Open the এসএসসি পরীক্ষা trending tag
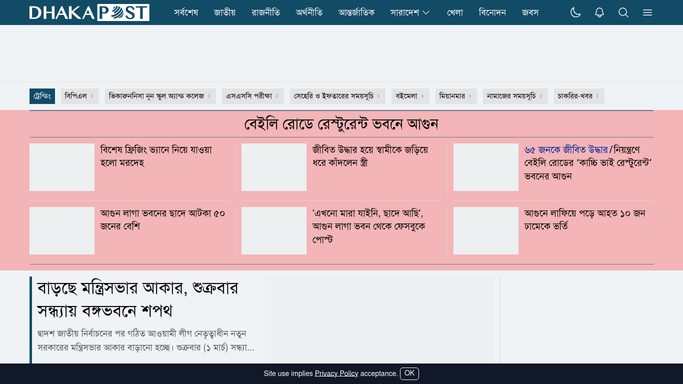The width and height of the screenshot is (683, 384). tap(253, 96)
